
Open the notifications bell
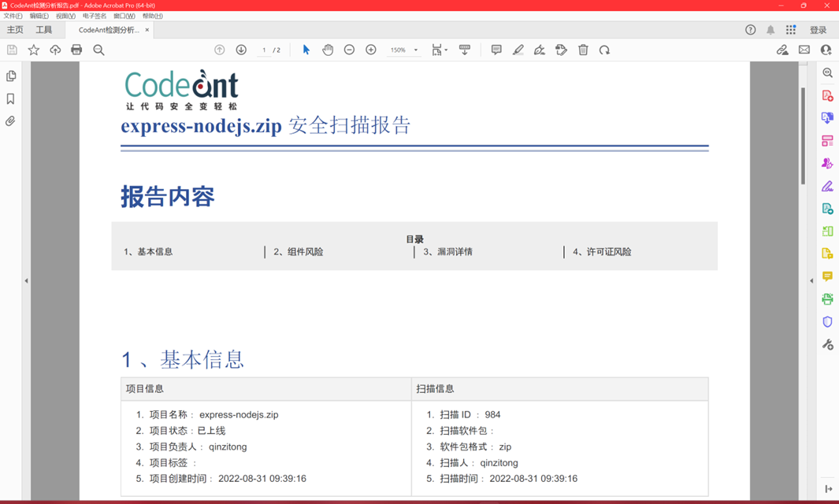coord(770,30)
